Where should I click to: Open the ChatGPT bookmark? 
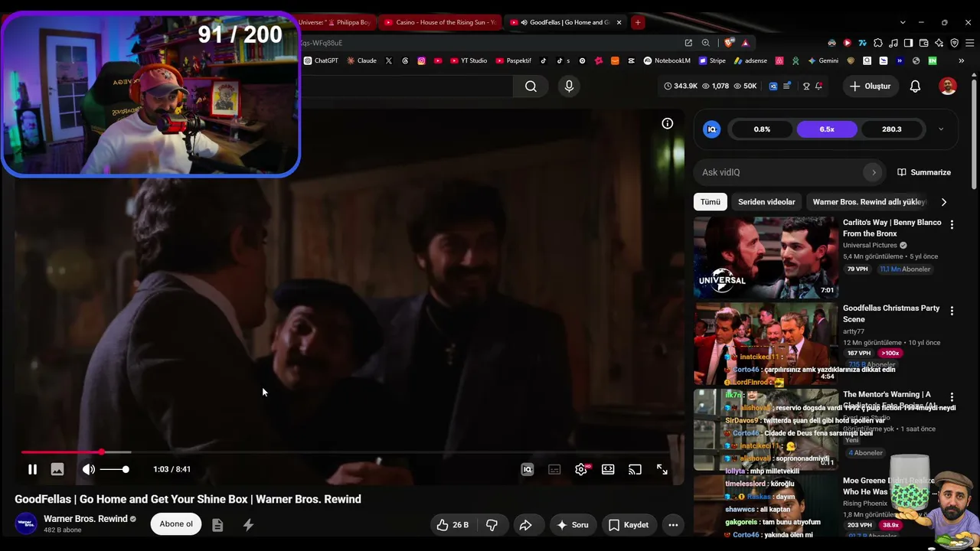point(321,60)
